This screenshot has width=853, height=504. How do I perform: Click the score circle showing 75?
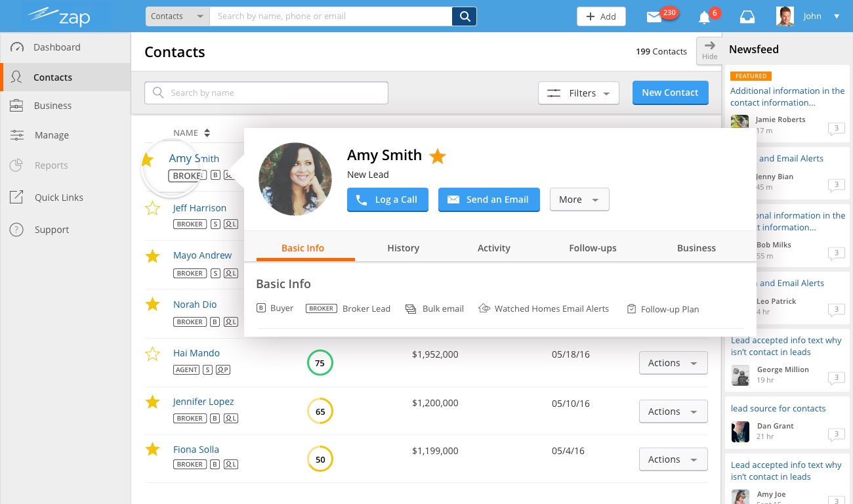(x=320, y=363)
